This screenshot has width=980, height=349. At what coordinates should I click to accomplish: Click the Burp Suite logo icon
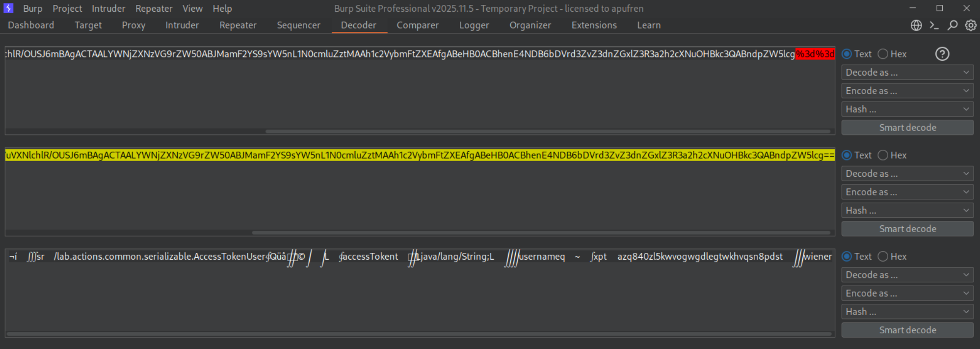[8, 8]
